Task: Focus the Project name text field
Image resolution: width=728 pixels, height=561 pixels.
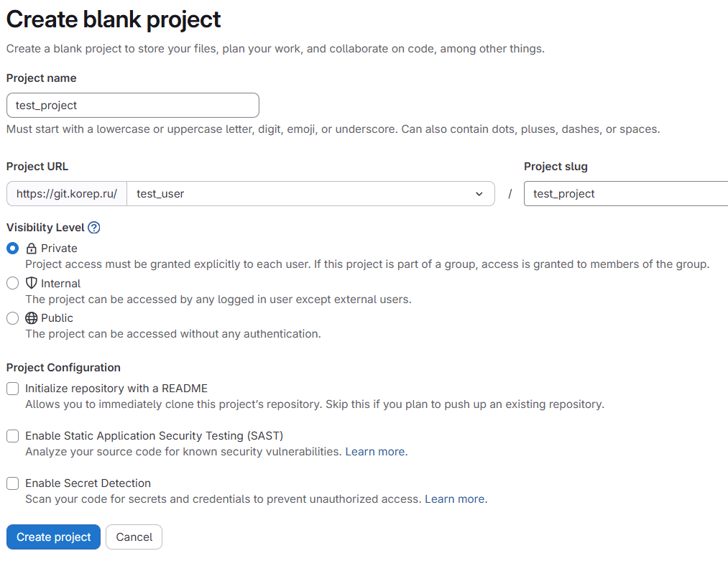Action: pyautogui.click(x=132, y=106)
